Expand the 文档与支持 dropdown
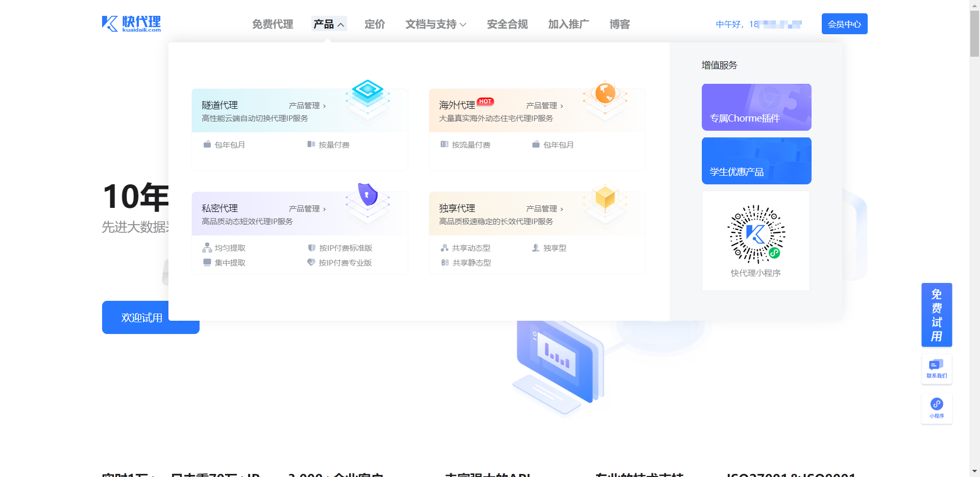Viewport: 980px width, 477px height. click(436, 24)
